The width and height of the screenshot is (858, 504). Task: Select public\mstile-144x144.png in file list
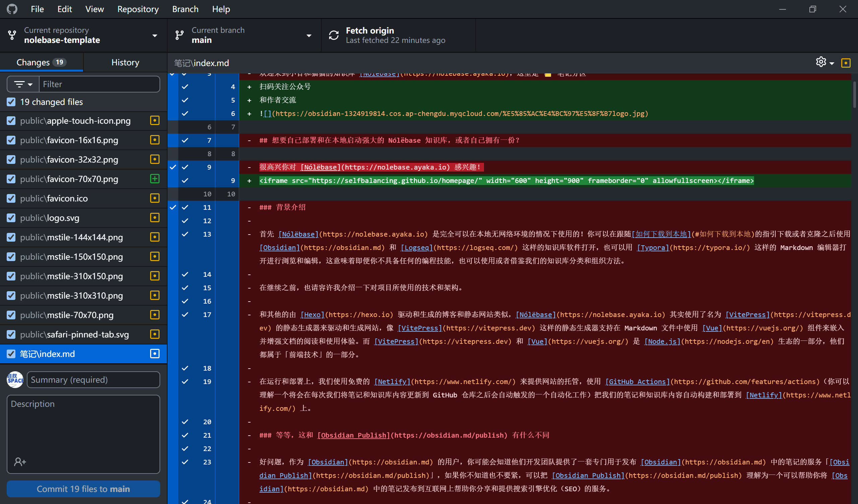tap(83, 237)
